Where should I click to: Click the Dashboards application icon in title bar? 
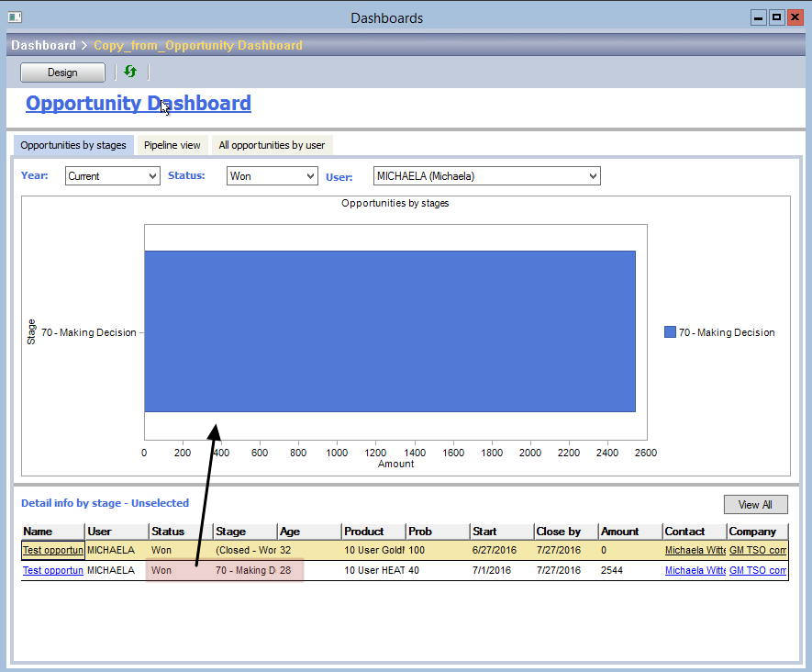(x=14, y=17)
